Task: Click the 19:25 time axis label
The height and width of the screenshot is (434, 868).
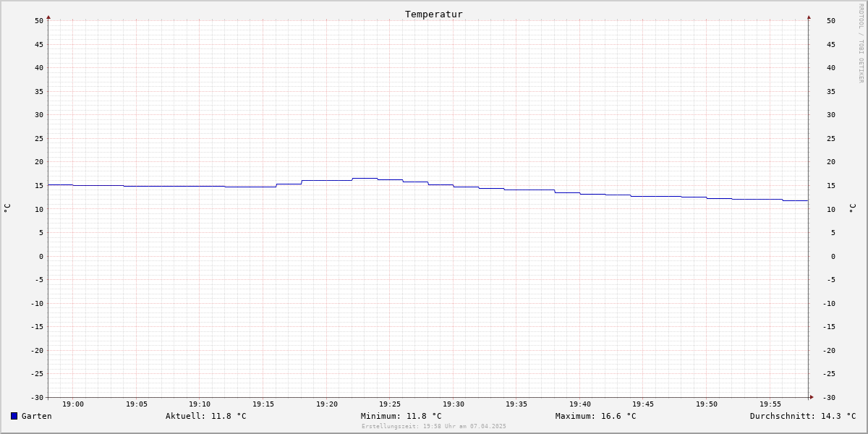Action: (x=390, y=404)
